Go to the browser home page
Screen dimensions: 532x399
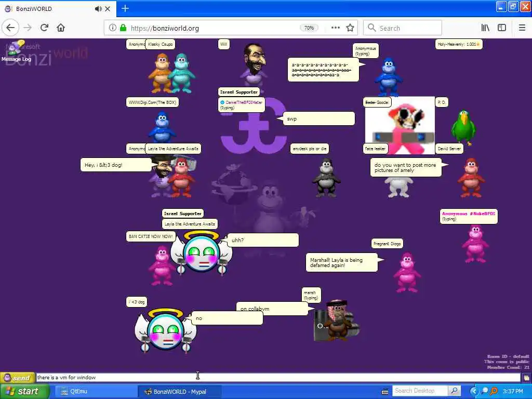61,28
